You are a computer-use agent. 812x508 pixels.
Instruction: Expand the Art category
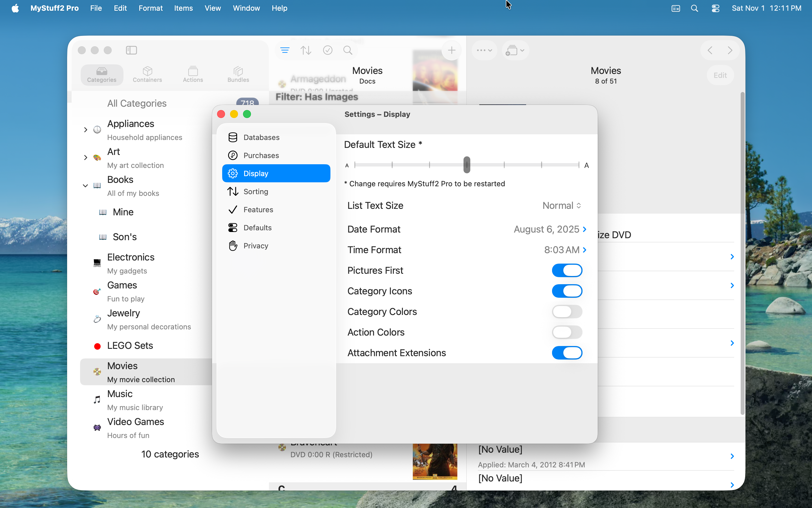[85, 157]
